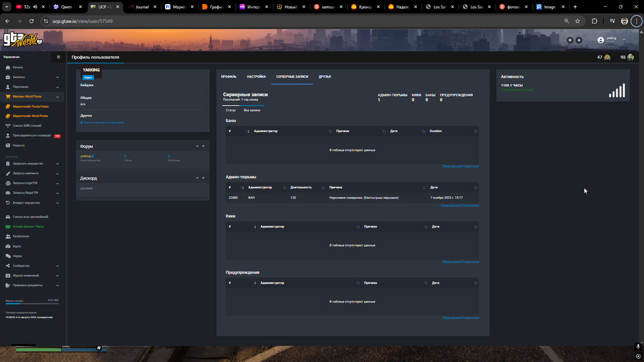Click Предыдущая under Админ-тюрьмы table
644x362 pixels.
[x=450, y=206]
